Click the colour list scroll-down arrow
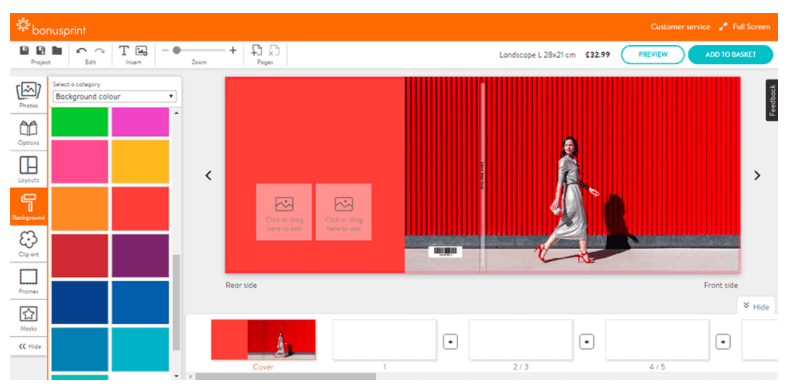The height and width of the screenshot is (392, 788). coord(176,376)
